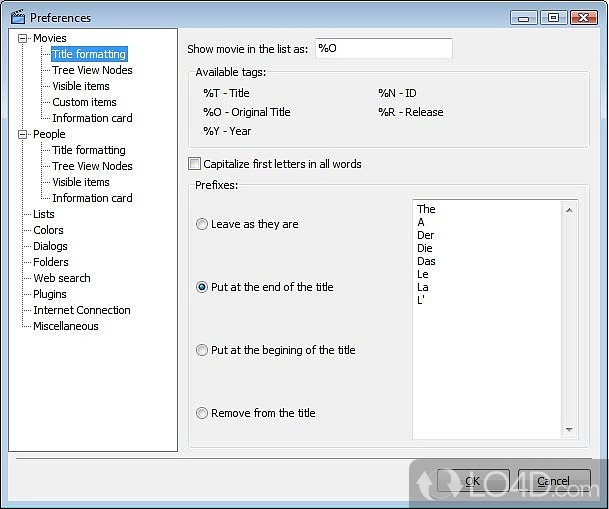
Task: Go to Colors preferences
Action: pos(48,230)
